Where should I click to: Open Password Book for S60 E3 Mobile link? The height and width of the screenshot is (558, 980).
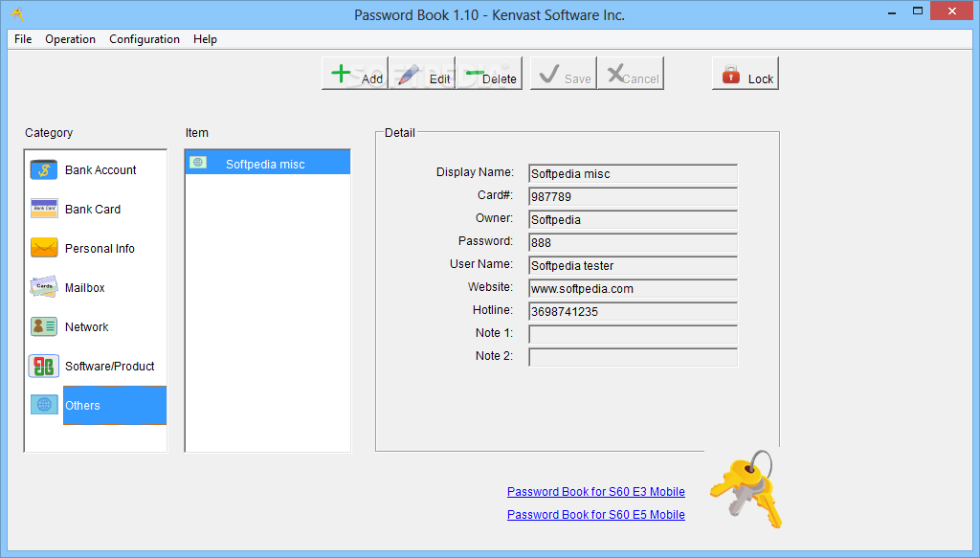coord(595,492)
